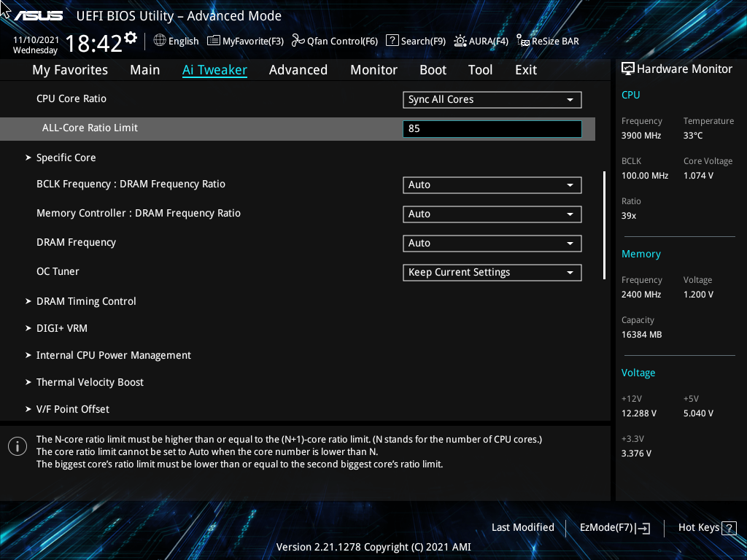
Task: Click the ReSize BAR icon
Action: pos(523,41)
